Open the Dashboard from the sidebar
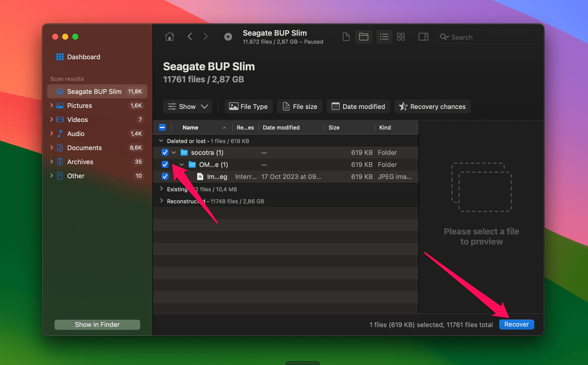588x365 pixels. pos(84,57)
